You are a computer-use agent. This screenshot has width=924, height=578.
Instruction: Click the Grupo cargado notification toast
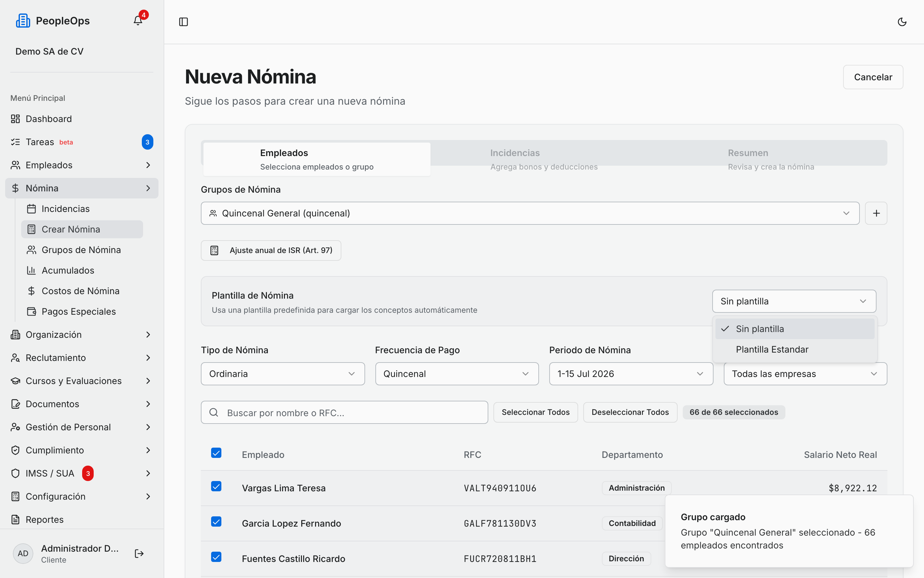coord(789,531)
